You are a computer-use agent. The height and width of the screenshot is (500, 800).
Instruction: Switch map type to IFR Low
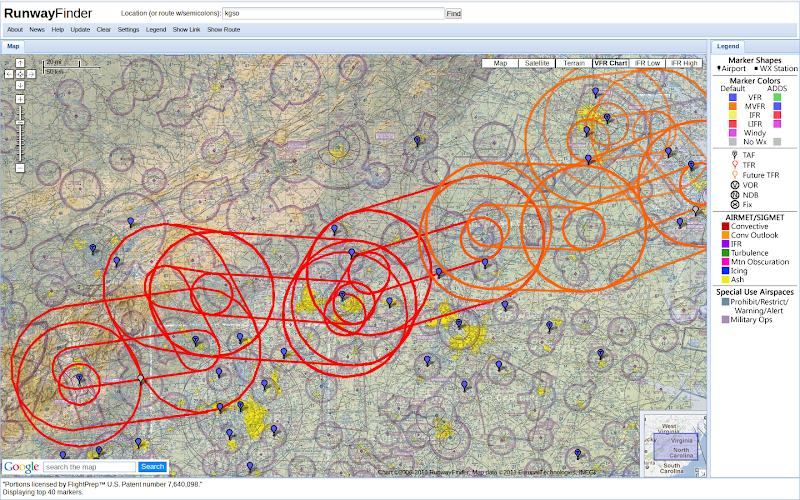647,63
